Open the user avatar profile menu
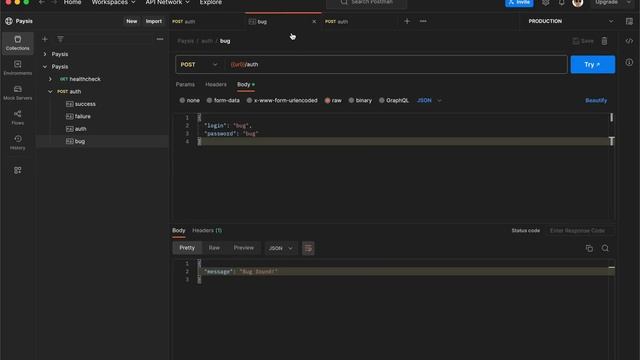 [578, 3]
